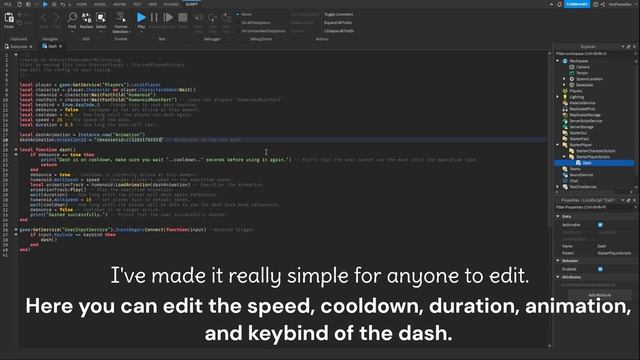Click Expand All Folds action
The image size is (640, 360).
[x=338, y=22]
